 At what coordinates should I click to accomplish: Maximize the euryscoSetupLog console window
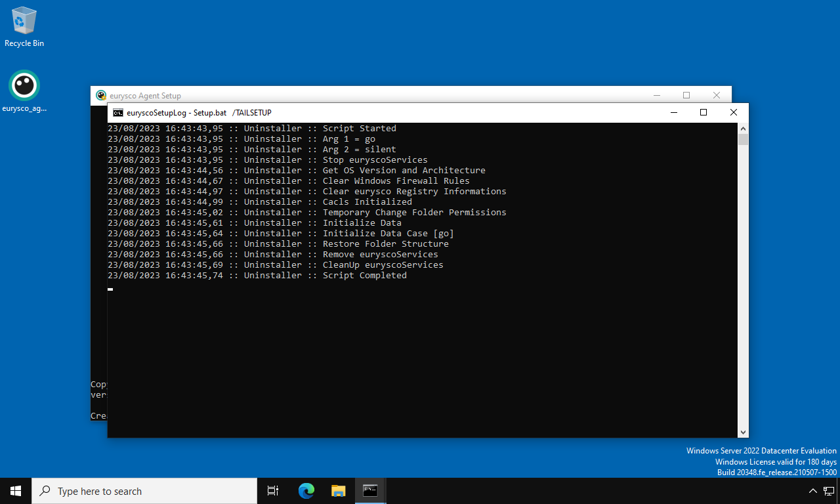703,112
